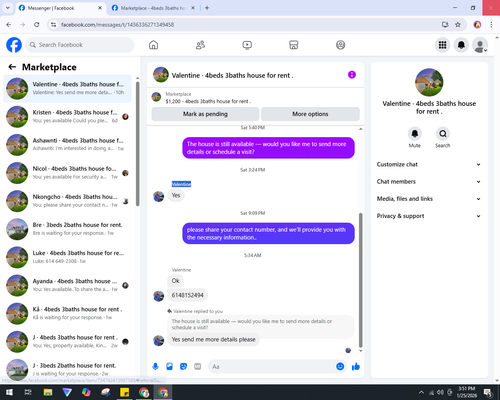The height and width of the screenshot is (400, 500).
Task: Expand the Customize chat section
Action: click(x=429, y=164)
